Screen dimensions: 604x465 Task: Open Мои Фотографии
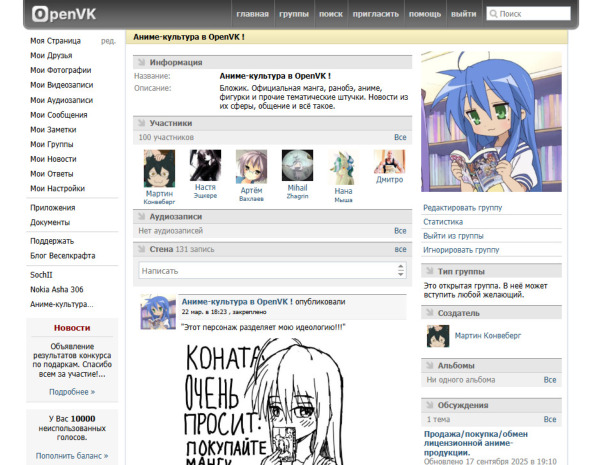coord(61,70)
